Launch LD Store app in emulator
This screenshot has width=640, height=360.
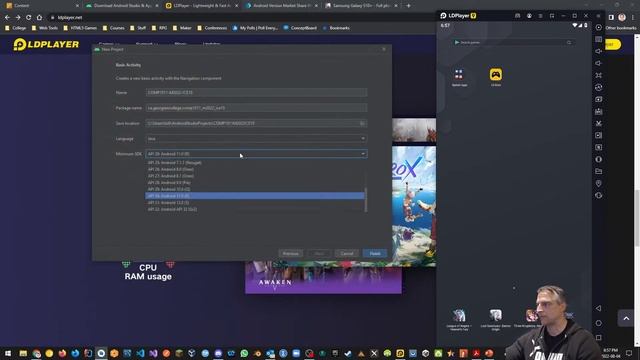496,76
